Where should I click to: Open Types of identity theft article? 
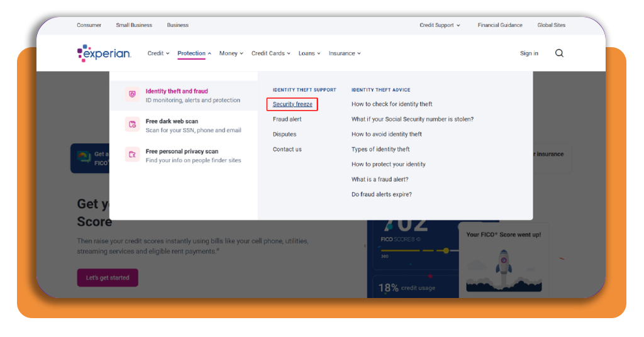pyautogui.click(x=380, y=150)
